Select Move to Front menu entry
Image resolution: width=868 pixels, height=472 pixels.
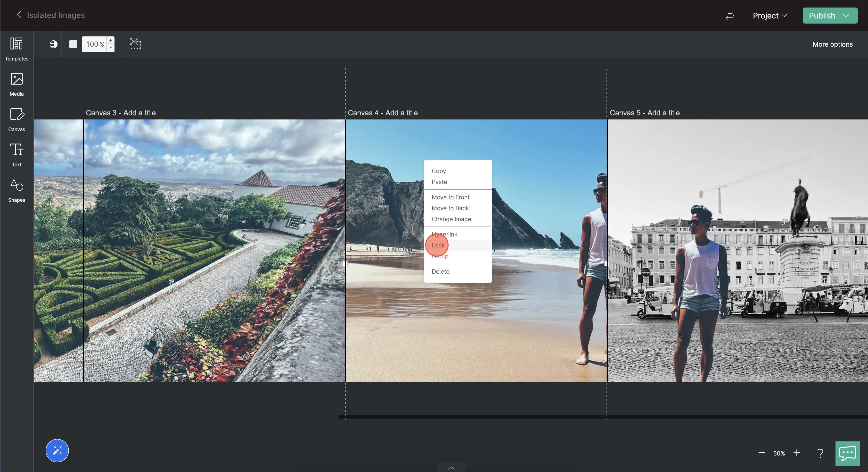(450, 197)
